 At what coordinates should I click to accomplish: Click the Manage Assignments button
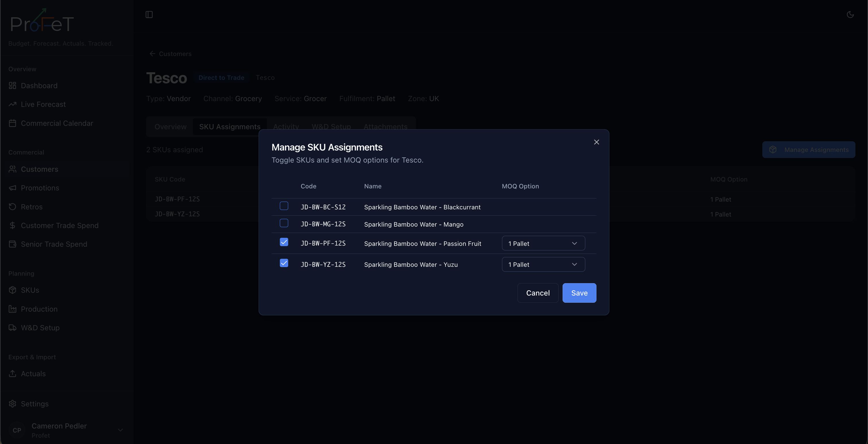point(809,150)
